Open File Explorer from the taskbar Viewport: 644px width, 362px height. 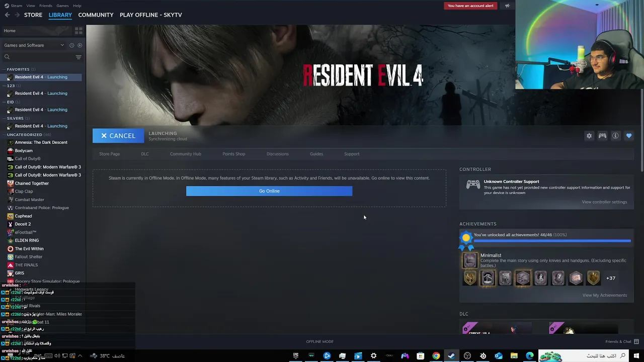tap(514, 356)
